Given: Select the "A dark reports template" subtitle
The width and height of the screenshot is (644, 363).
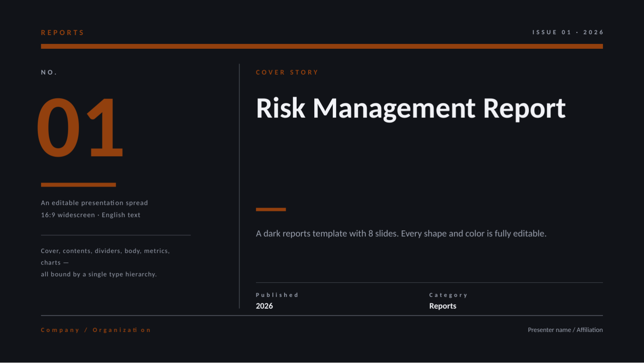Looking at the screenshot, I should coord(401,234).
